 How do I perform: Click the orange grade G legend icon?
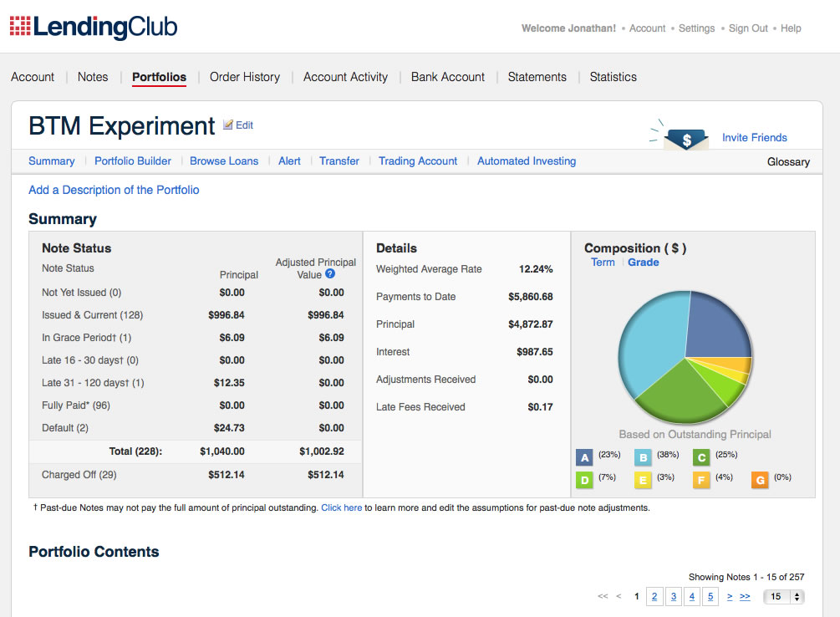coord(760,480)
